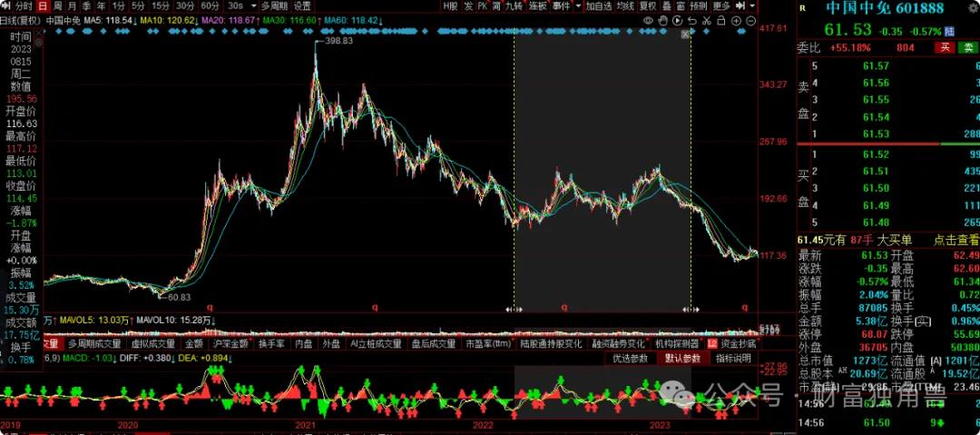
Task: Open the 30s period dropdown arrow
Action: click(x=252, y=5)
